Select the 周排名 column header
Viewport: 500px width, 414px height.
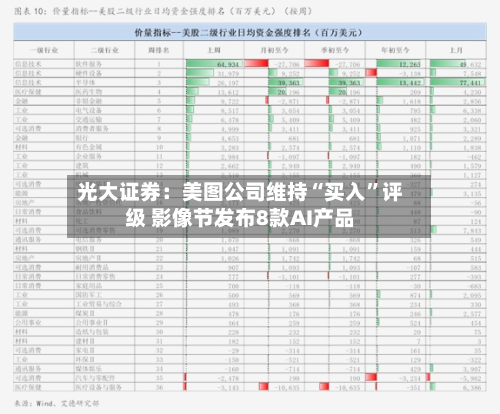click(x=159, y=50)
